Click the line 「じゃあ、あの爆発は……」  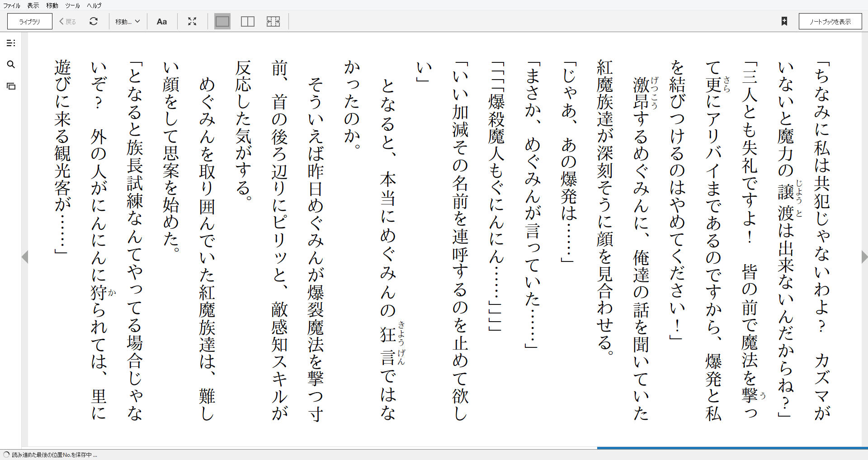(569, 162)
